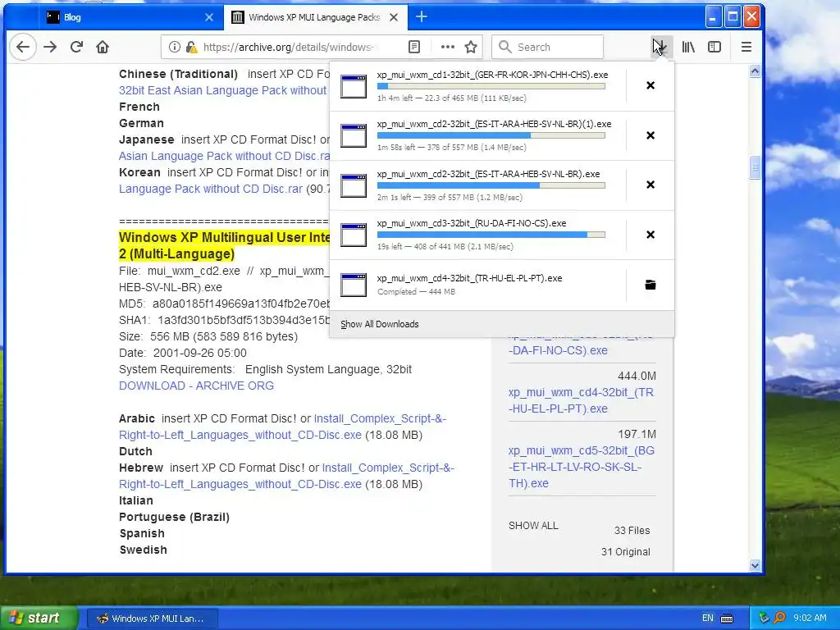Click the insecure connection padlock icon
The width and height of the screenshot is (840, 630).
coord(191,47)
